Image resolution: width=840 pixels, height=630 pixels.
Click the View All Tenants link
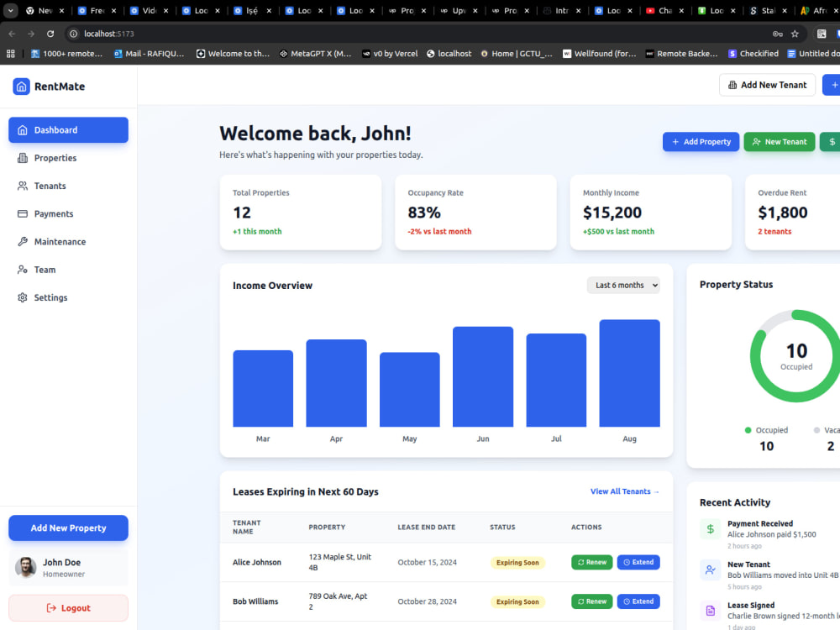click(x=625, y=491)
